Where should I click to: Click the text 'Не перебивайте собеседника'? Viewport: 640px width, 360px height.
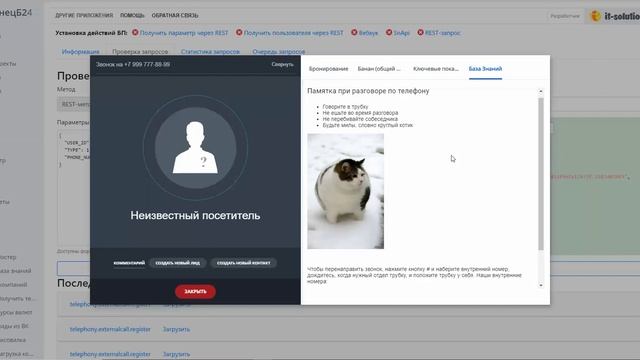[x=360, y=119]
